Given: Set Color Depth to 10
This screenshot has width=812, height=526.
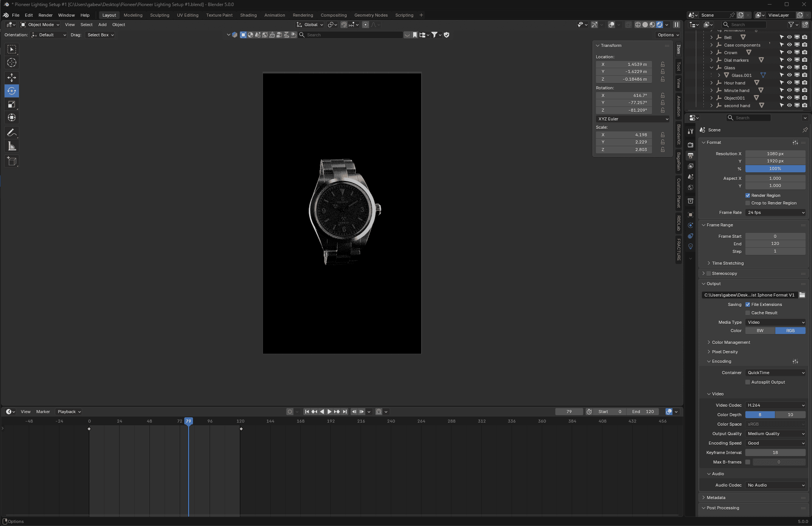Looking at the screenshot, I should pos(790,415).
